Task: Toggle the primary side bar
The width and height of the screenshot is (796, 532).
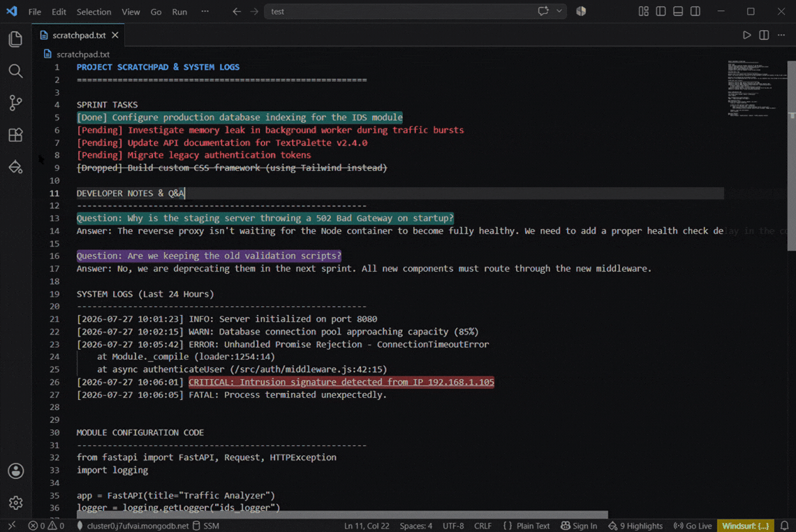Action: [x=661, y=11]
